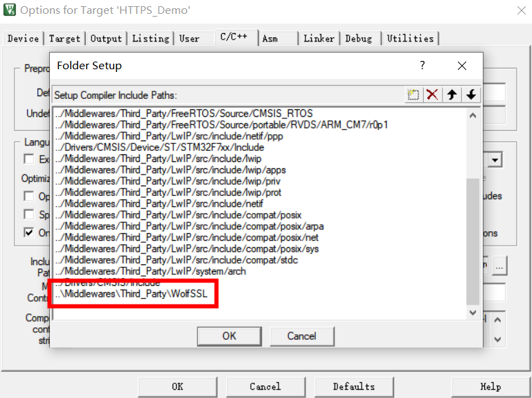This screenshot has width=532, height=398.
Task: Click include paths list scroll up arrow
Action: point(472,116)
